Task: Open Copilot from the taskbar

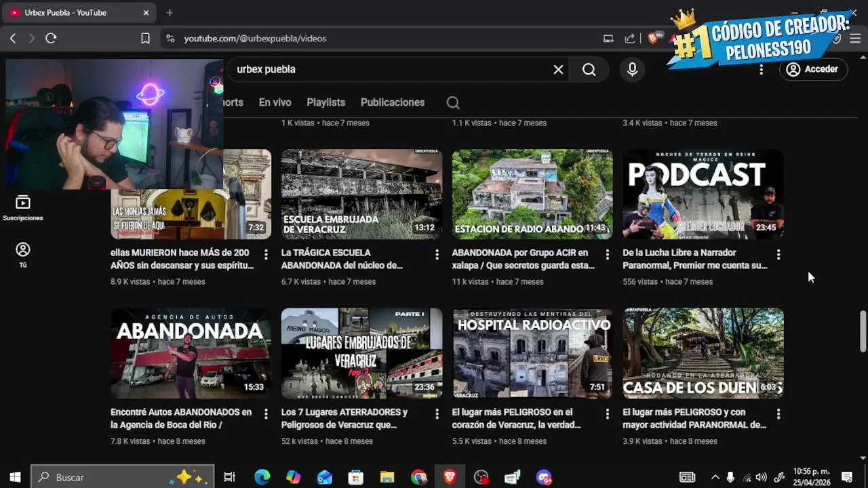Action: [x=293, y=477]
